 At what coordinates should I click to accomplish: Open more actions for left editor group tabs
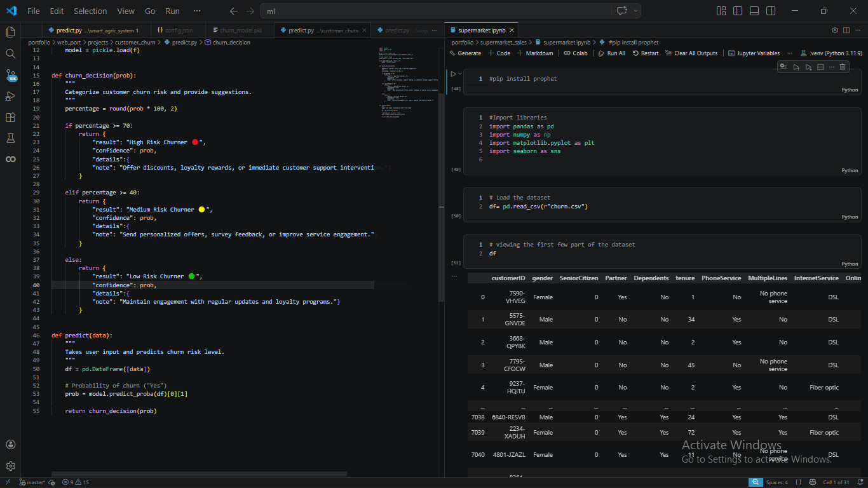click(x=433, y=30)
